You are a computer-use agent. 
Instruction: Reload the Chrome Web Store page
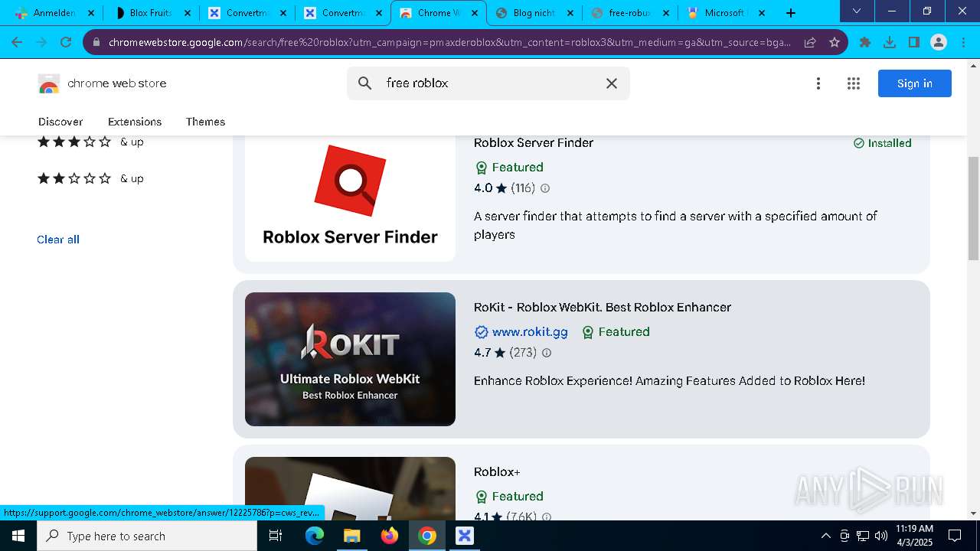(66, 42)
